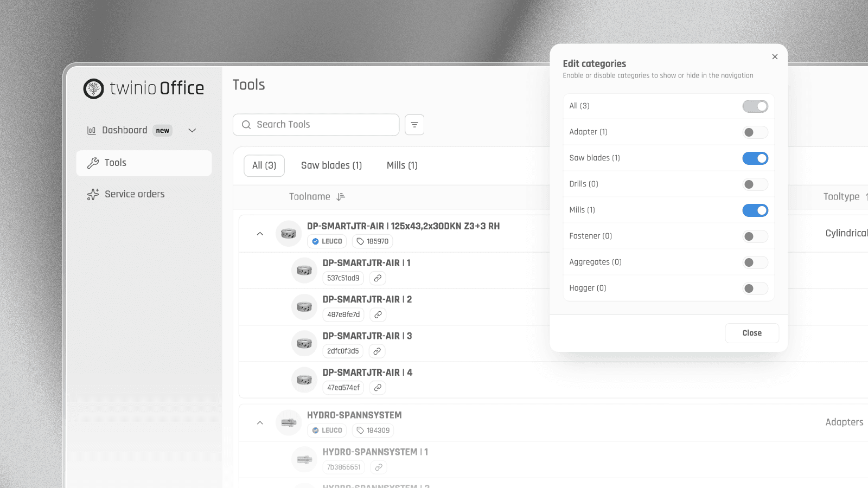Sort by the Tooltype column header
Viewport: 868px width, 488px height.
pos(845,197)
